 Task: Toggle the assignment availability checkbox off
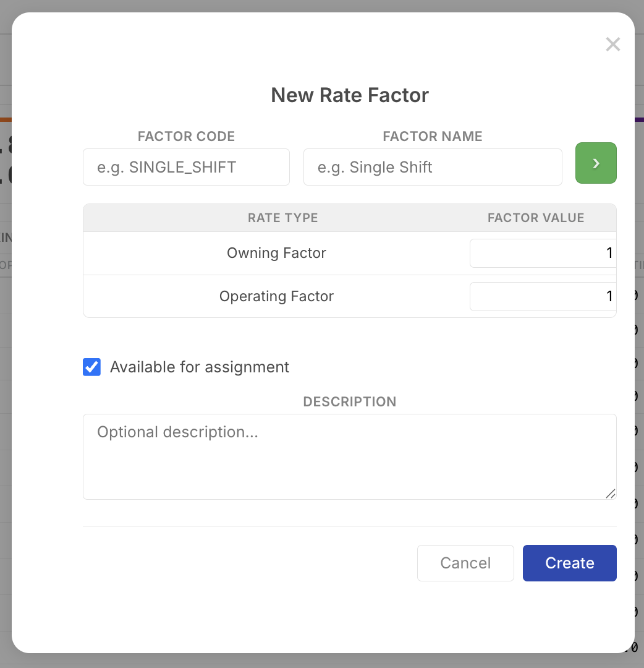click(91, 367)
